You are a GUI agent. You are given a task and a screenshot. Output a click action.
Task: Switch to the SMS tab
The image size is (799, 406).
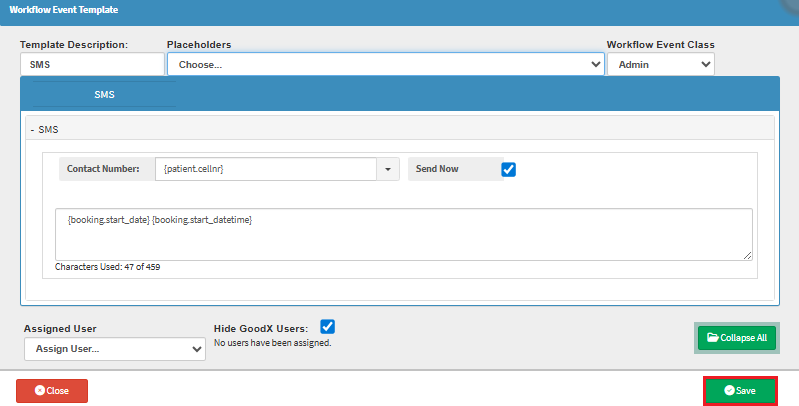[104, 95]
